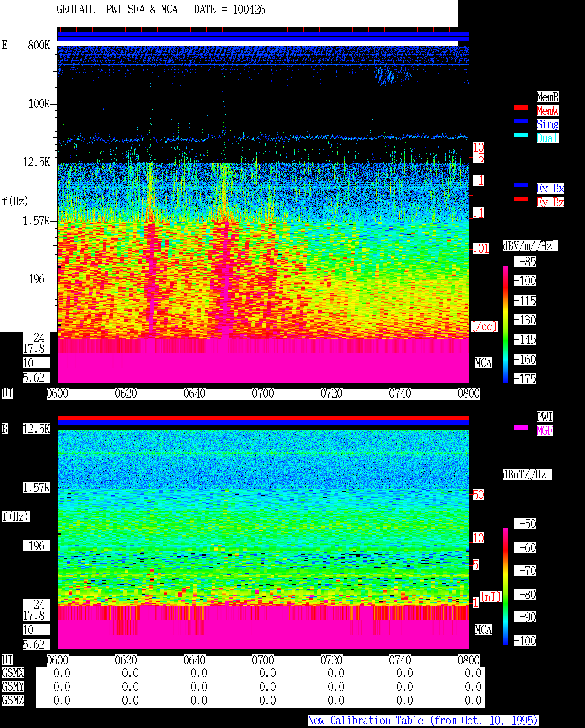
Task: Click the 800K frequency axis label
Action: click(39, 45)
